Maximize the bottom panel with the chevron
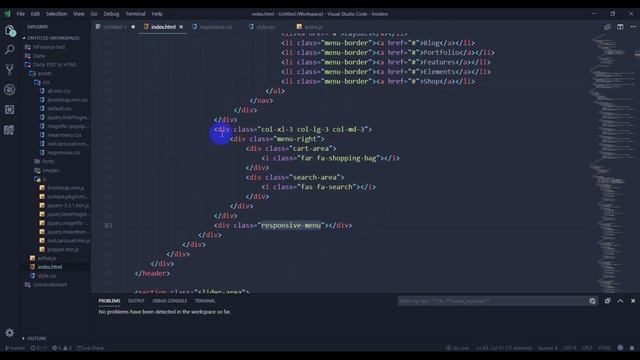 coord(620,301)
